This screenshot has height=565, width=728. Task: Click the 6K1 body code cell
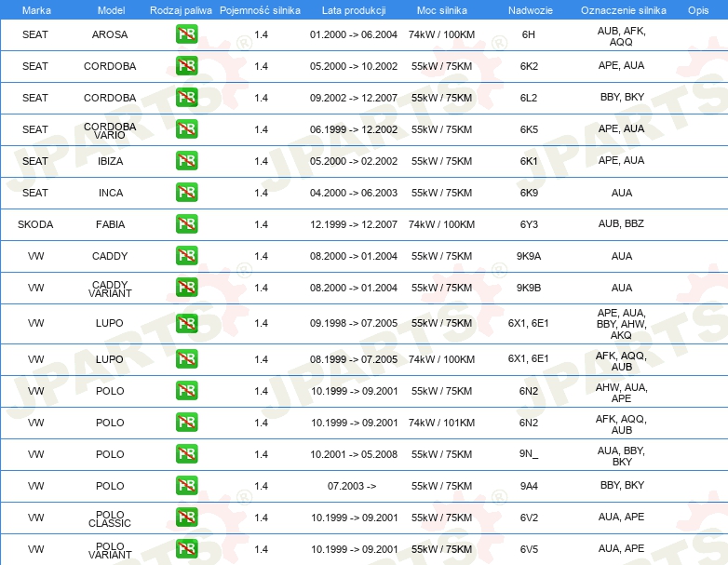(529, 161)
